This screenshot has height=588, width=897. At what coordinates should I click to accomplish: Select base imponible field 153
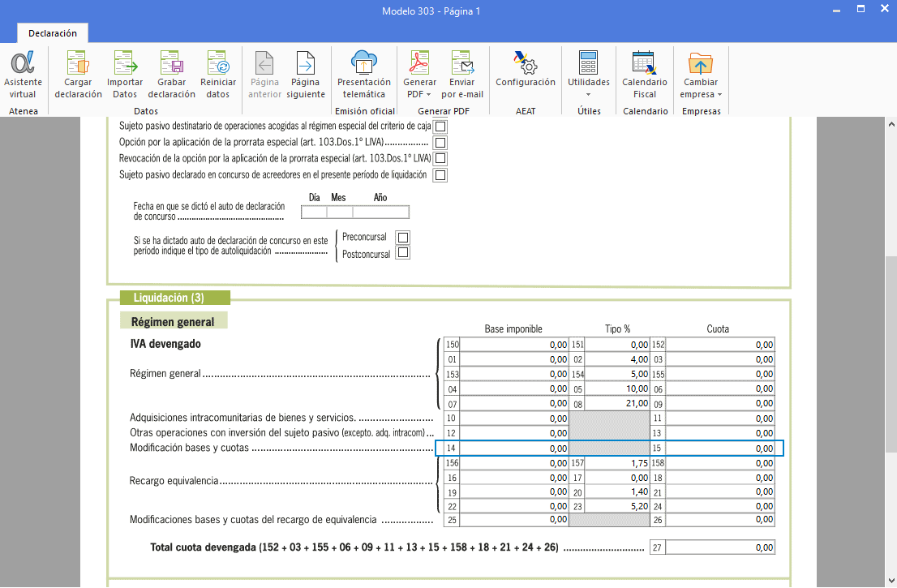click(514, 374)
